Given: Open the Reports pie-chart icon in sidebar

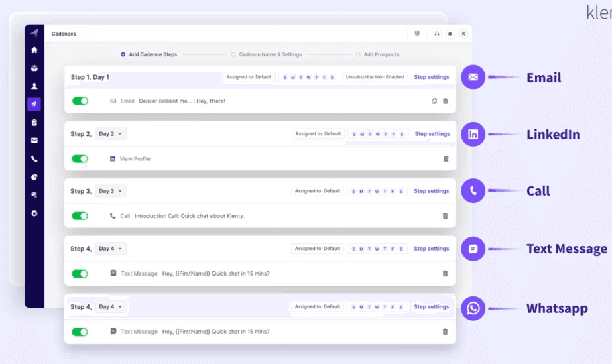Looking at the screenshot, I should click(x=34, y=177).
